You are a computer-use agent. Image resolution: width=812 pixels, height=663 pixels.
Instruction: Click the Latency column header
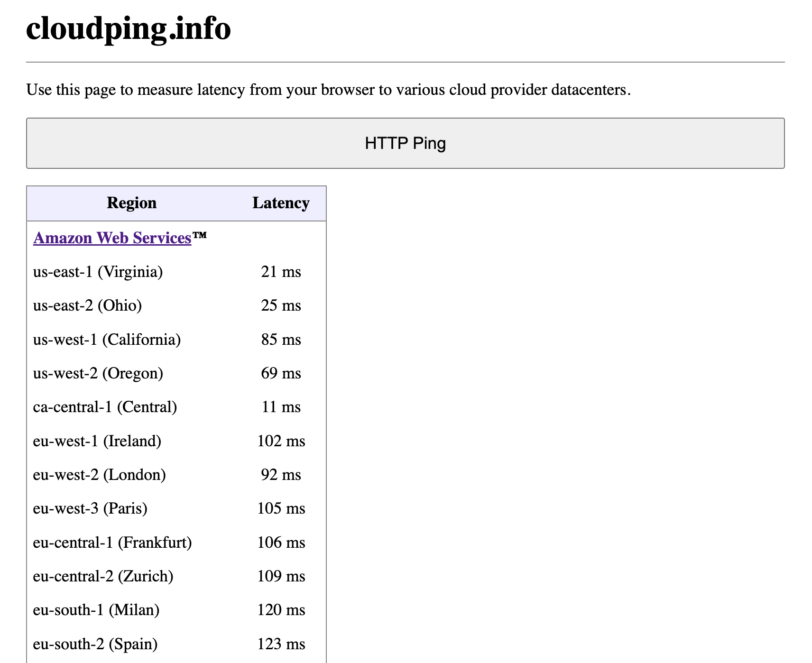click(x=281, y=203)
